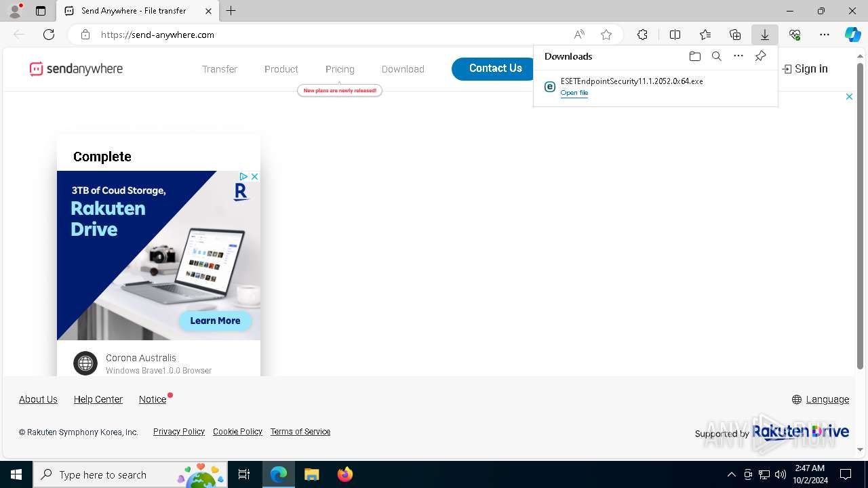Screen dimensions: 868x488
Task: Open a new browser tab
Action: (231, 11)
